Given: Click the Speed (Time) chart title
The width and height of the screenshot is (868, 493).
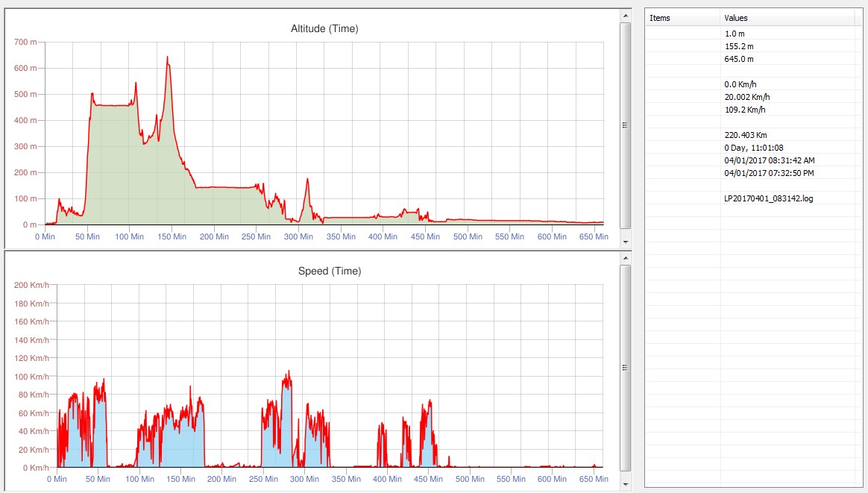Looking at the screenshot, I should point(329,271).
